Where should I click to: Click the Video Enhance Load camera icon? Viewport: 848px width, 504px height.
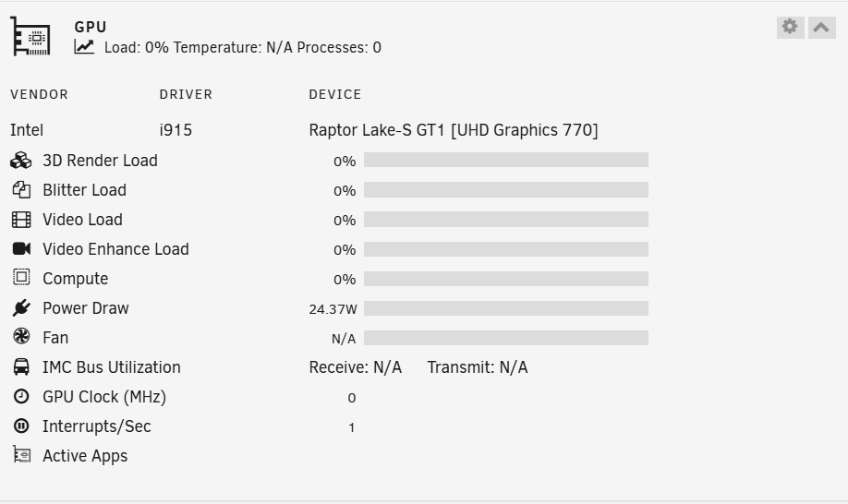21,248
